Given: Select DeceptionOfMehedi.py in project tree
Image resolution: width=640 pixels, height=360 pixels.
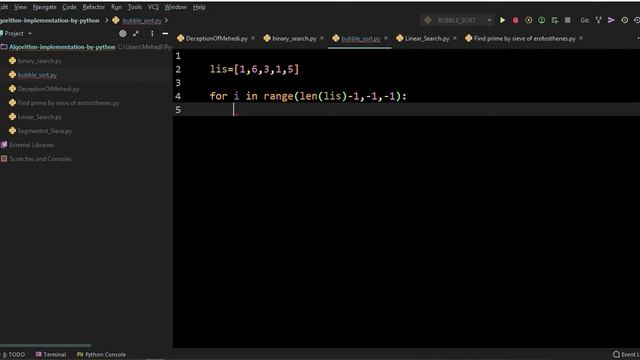Looking at the screenshot, I should (49, 89).
